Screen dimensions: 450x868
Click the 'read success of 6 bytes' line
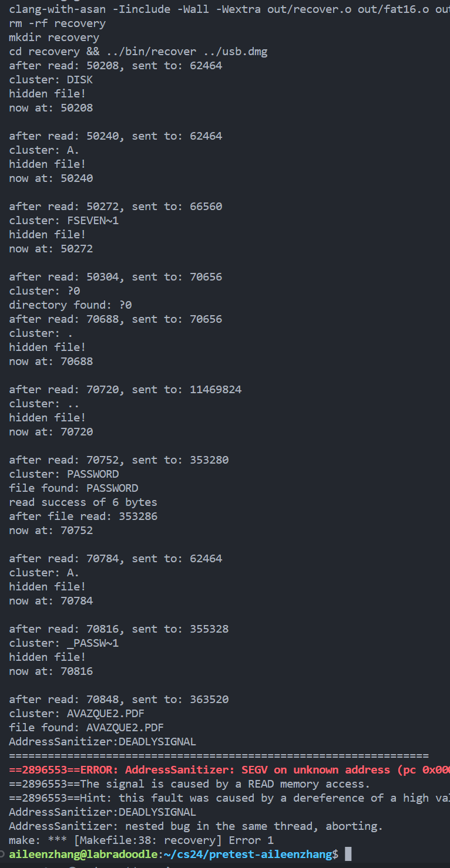[x=83, y=502]
